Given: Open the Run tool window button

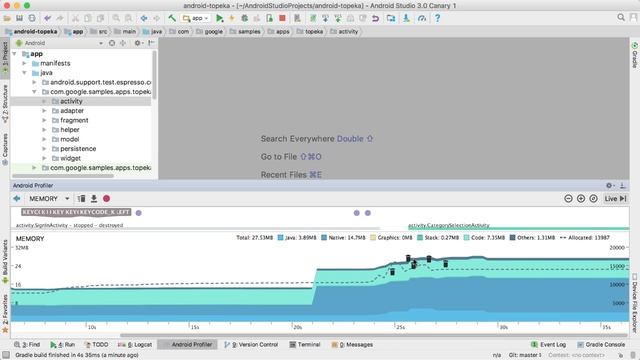Looking at the screenshot, I should click(63, 344).
